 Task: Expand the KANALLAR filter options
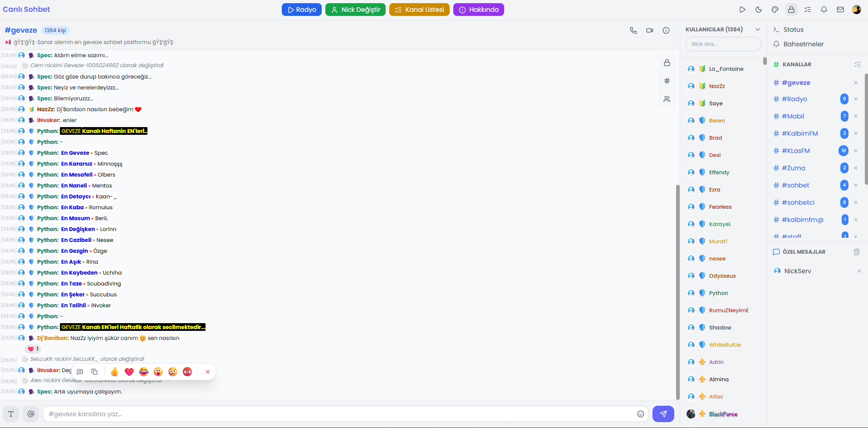pos(858,64)
